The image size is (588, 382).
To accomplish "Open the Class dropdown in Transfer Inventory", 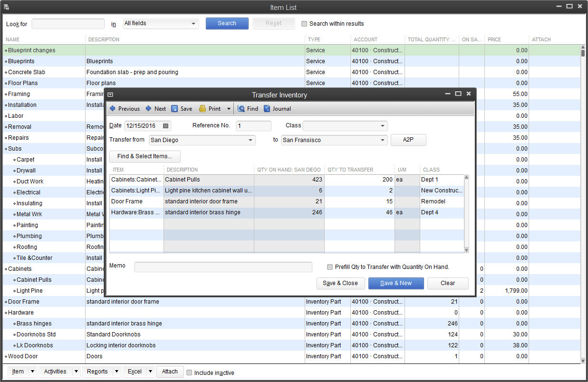I will [383, 126].
